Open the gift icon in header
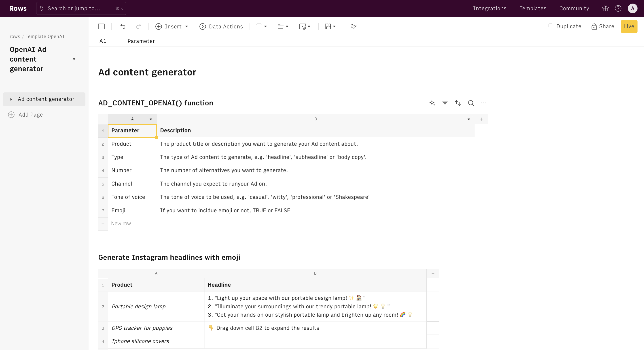Screen dimensions: 644x350 [605, 9]
